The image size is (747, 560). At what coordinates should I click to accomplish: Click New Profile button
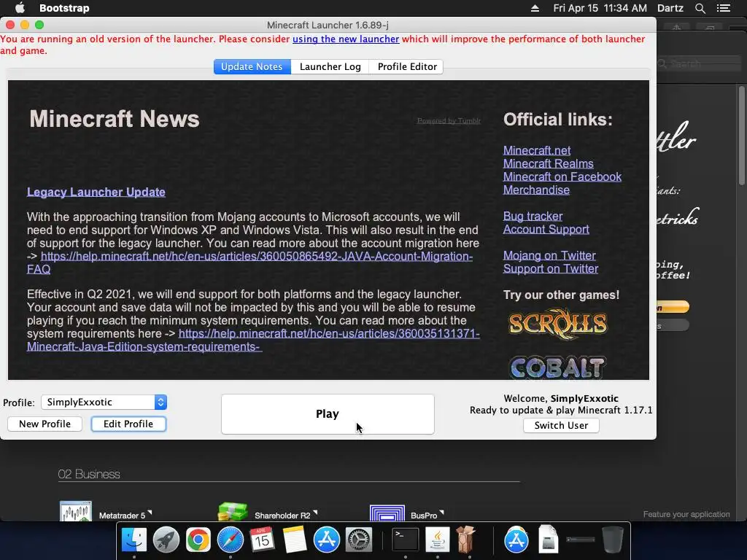point(44,424)
